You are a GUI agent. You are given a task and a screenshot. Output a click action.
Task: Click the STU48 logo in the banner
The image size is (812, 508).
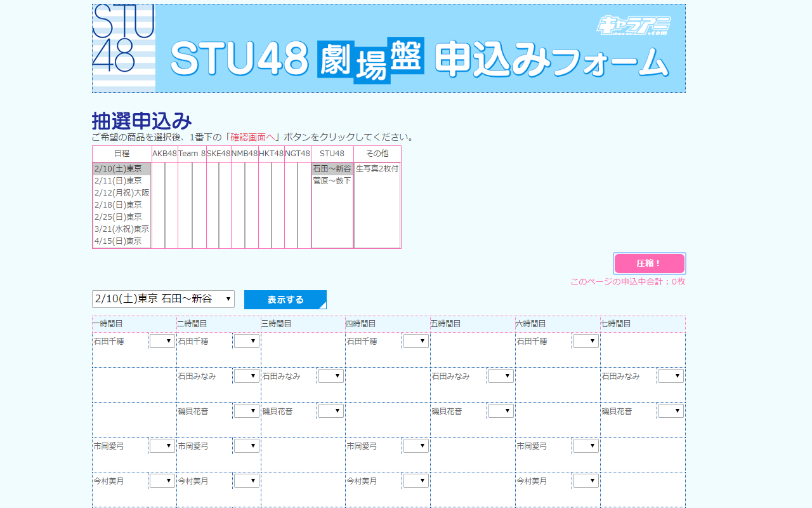coord(124,48)
